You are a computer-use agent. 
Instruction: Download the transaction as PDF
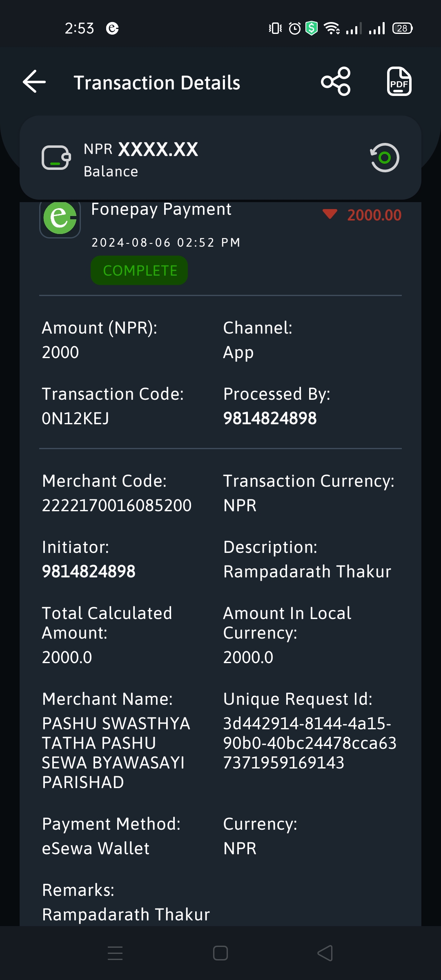coord(399,82)
